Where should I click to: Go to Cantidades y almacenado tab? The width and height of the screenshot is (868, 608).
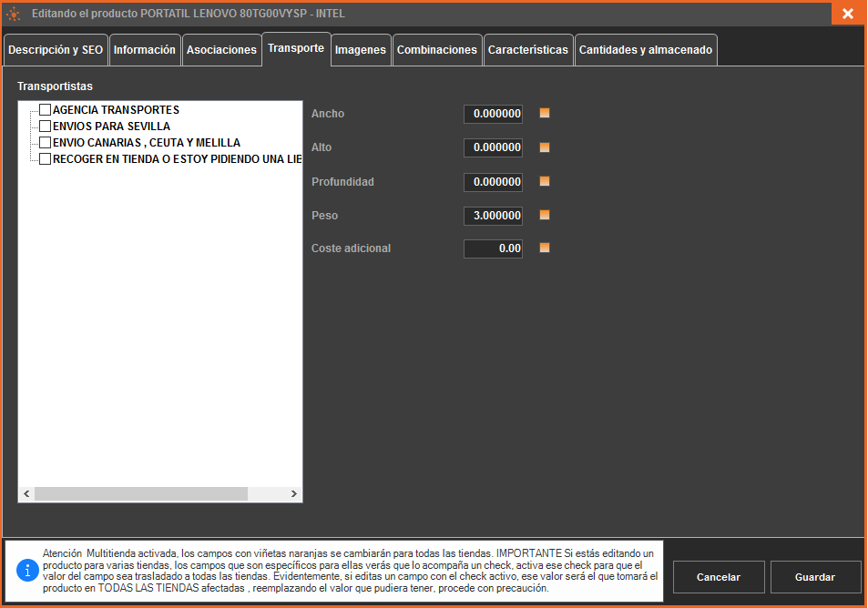pos(645,50)
